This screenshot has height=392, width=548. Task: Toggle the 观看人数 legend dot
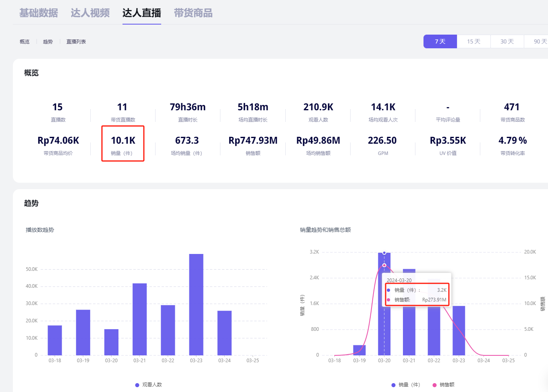(137, 385)
